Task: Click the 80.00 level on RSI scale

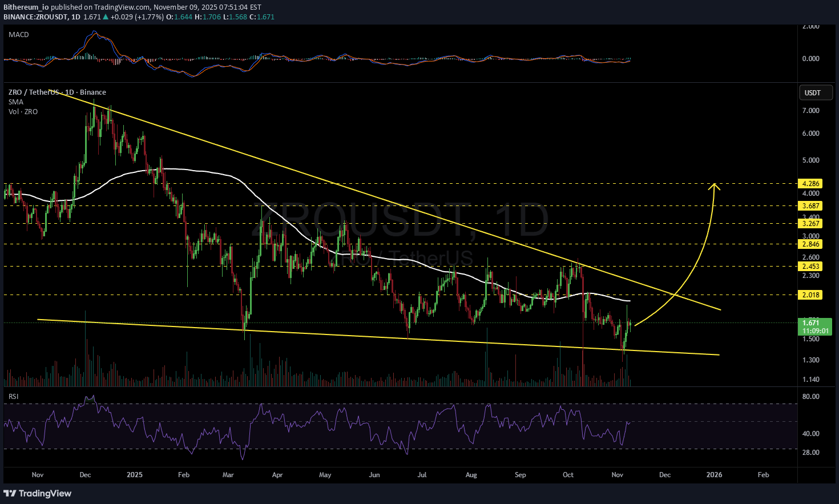Action: pos(810,397)
